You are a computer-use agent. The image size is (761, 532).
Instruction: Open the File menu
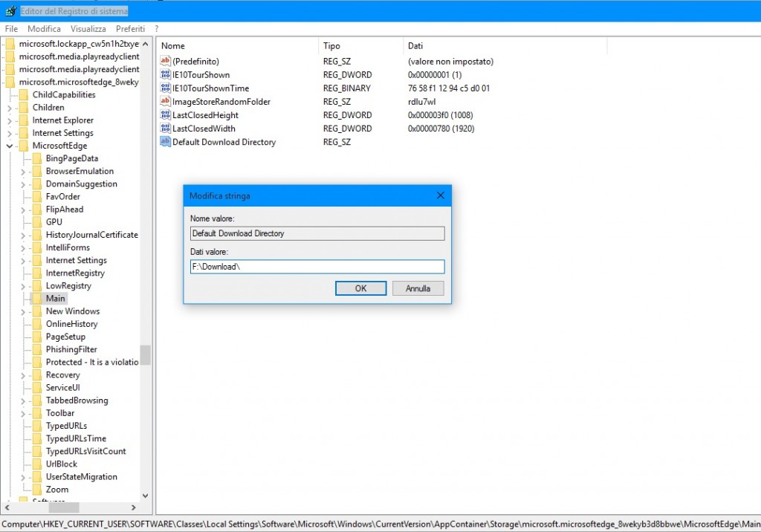pyautogui.click(x=11, y=29)
